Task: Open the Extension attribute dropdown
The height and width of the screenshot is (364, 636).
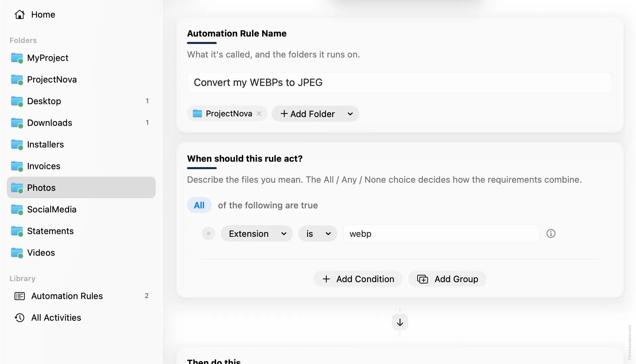Action: [x=257, y=234]
